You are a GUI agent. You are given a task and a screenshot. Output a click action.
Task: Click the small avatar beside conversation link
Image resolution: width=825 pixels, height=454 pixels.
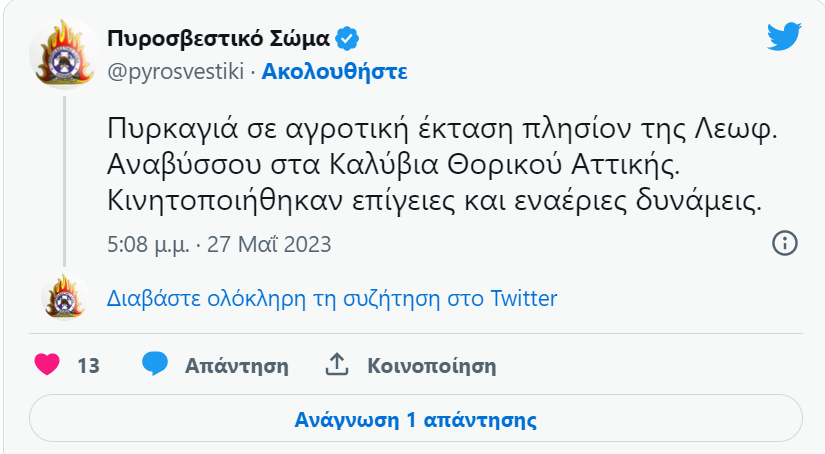point(64,297)
